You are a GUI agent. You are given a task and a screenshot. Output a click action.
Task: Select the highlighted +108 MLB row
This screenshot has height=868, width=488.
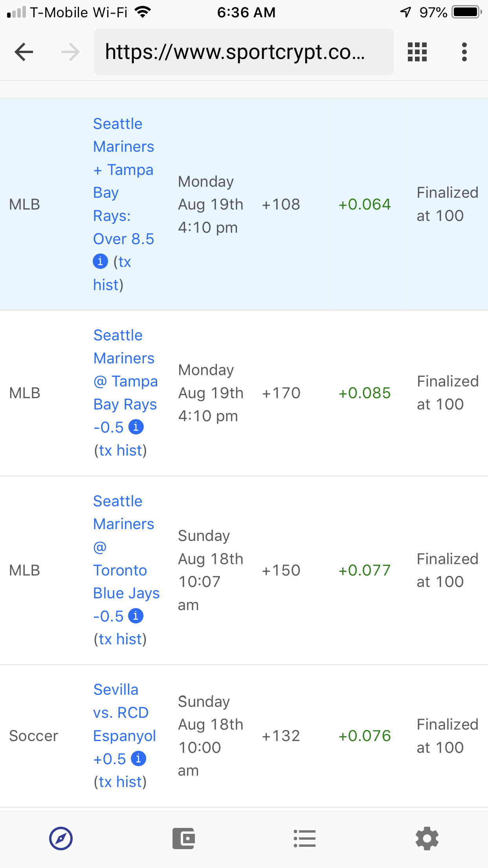point(281,204)
